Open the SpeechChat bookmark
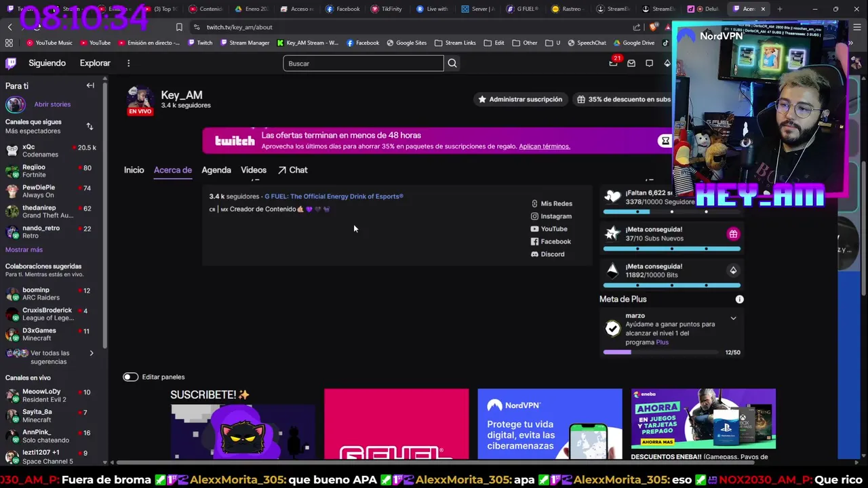The height and width of the screenshot is (488, 868). (x=586, y=43)
